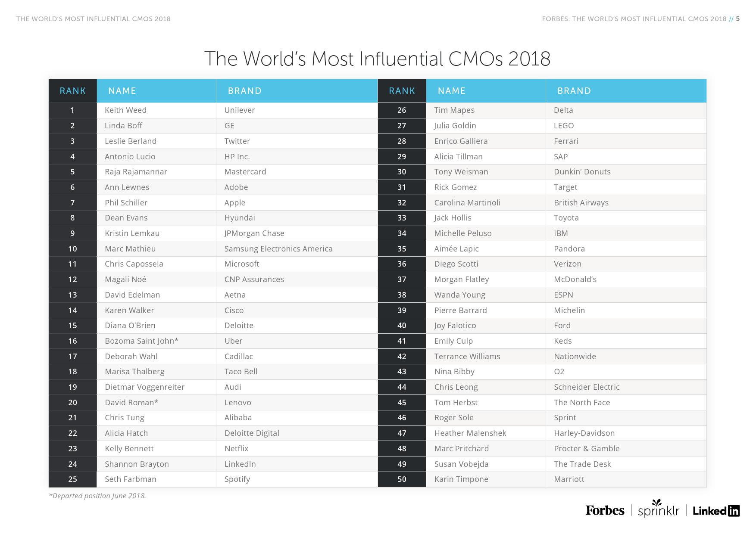
Task: Select the Samsung Electronics America cell
Action: (278, 249)
